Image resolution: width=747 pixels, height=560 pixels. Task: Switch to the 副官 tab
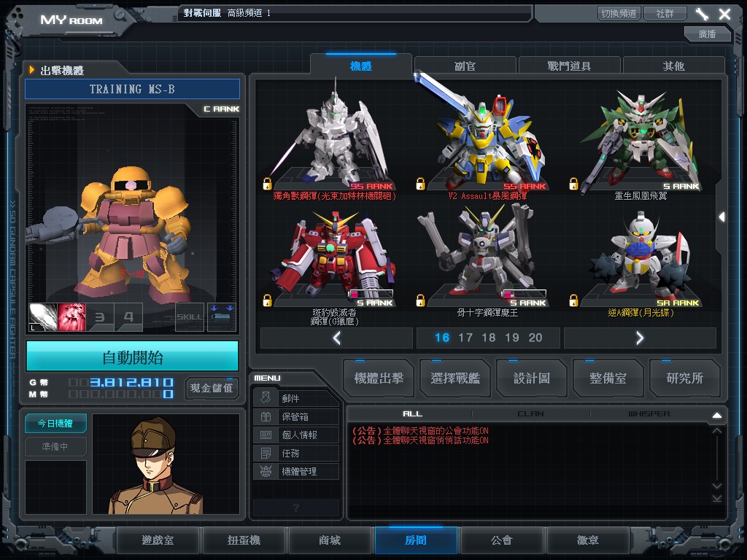465,66
